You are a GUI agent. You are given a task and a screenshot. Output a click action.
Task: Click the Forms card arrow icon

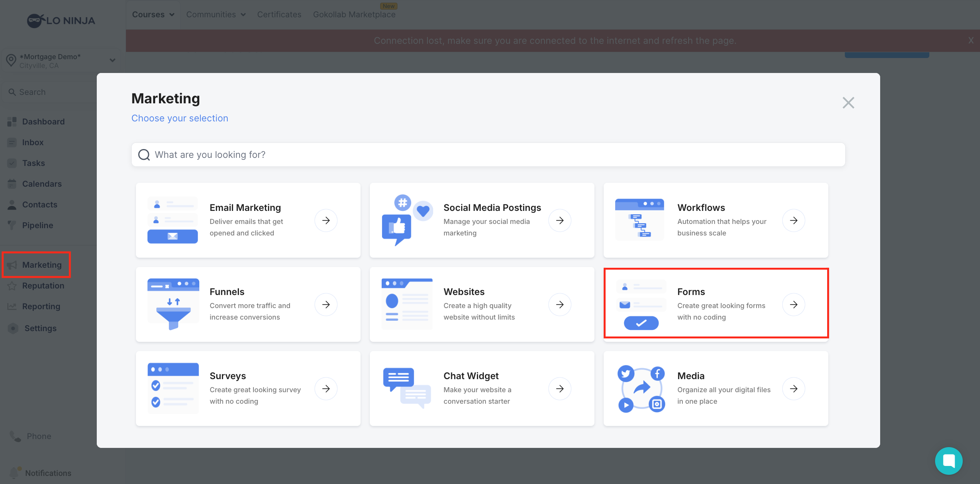(x=793, y=305)
